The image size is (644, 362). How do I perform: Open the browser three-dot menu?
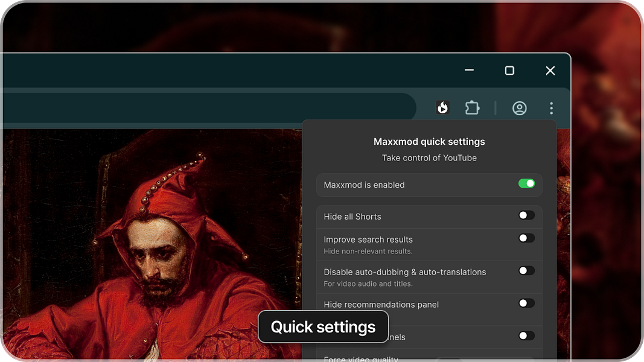click(551, 108)
